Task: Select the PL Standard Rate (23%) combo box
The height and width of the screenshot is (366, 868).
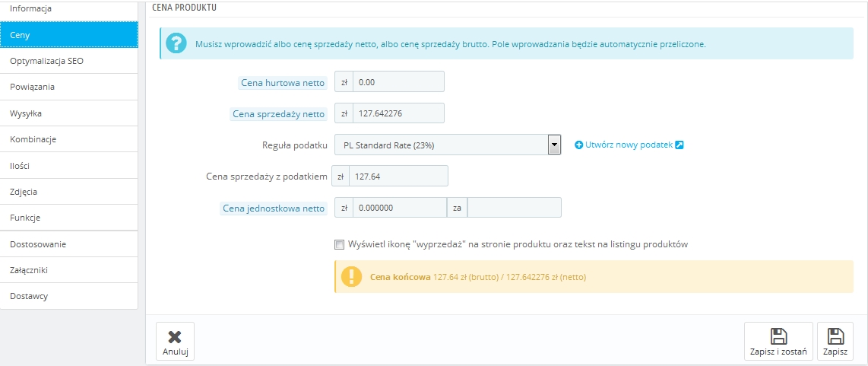Action: click(448, 145)
